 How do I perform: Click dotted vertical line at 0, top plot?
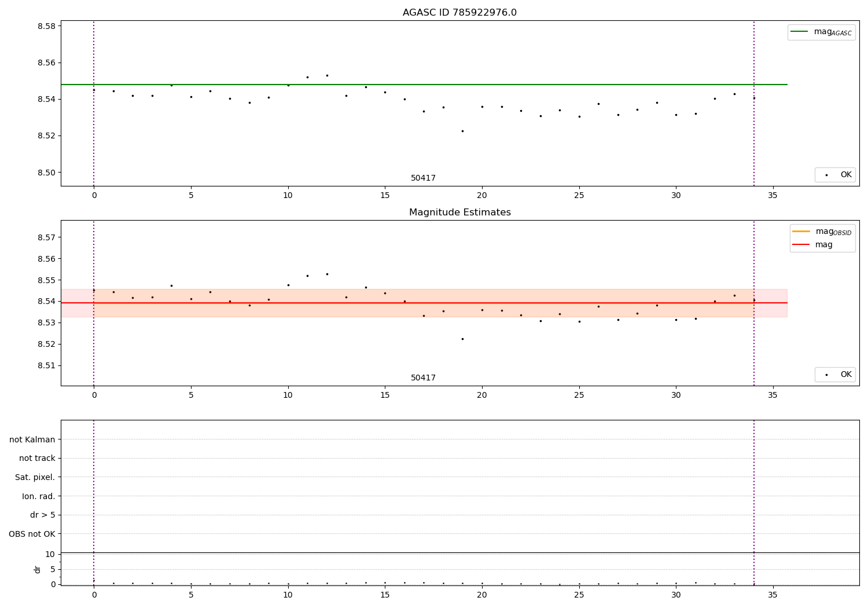[94, 103]
